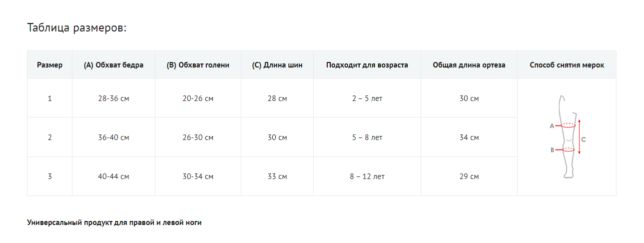Click the "2 – 5 лет" age cell
The height and width of the screenshot is (243, 644).
tap(367, 98)
